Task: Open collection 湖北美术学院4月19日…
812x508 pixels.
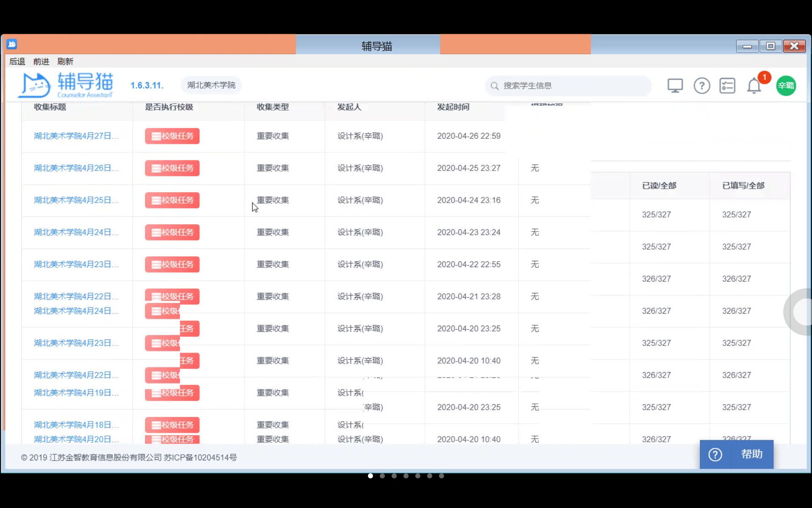Action: click(76, 393)
